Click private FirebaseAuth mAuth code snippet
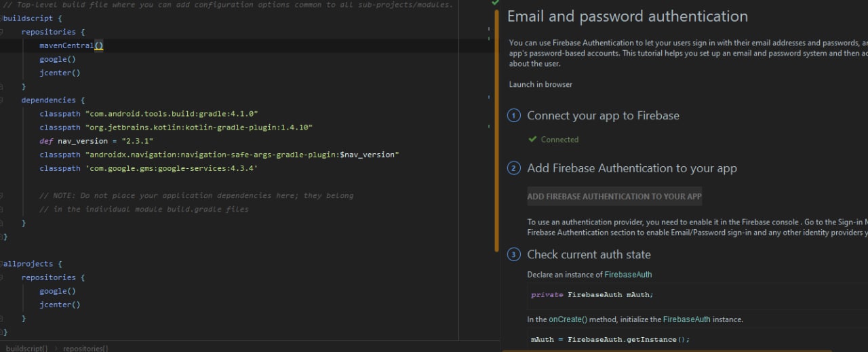The width and height of the screenshot is (868, 352). pos(592,295)
